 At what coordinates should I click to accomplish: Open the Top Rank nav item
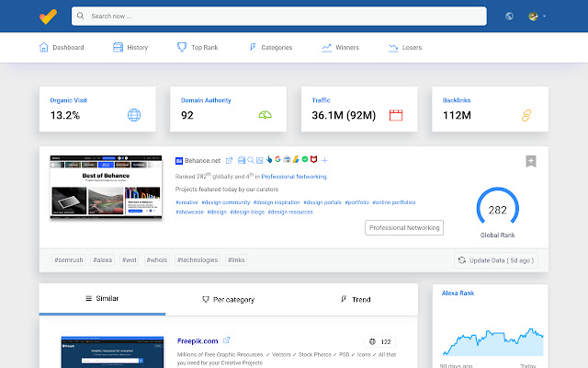[198, 47]
